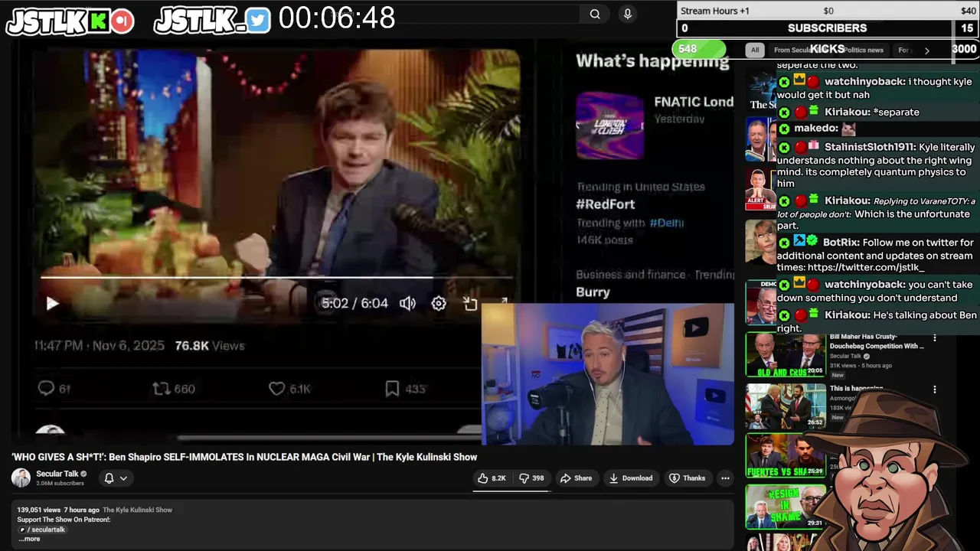Open the notification bell dropdown
This screenshot has width=980, height=551.
116,478
